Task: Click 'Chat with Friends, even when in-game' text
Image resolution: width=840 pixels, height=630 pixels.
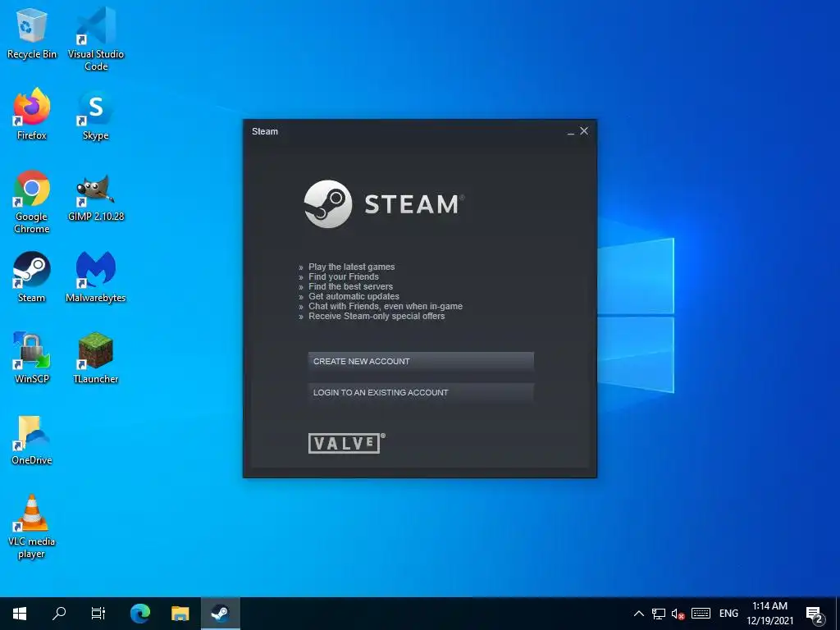Action: 386,307
